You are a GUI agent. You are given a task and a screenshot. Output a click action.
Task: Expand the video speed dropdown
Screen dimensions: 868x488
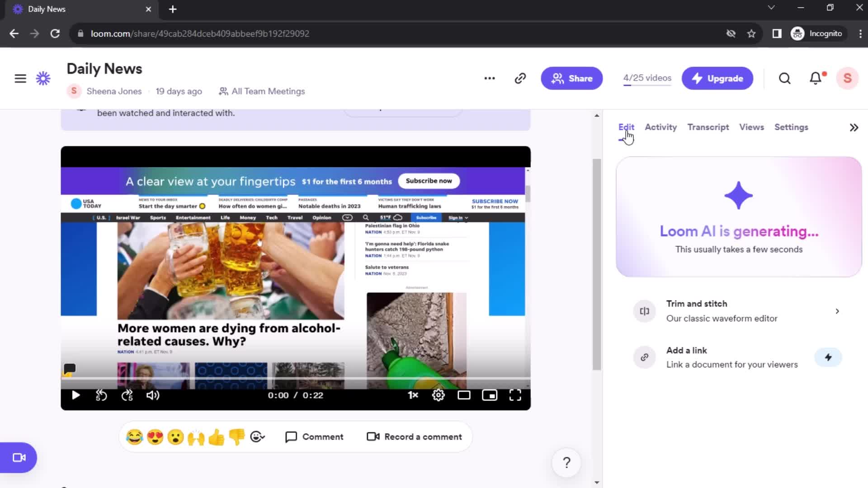pyautogui.click(x=414, y=395)
